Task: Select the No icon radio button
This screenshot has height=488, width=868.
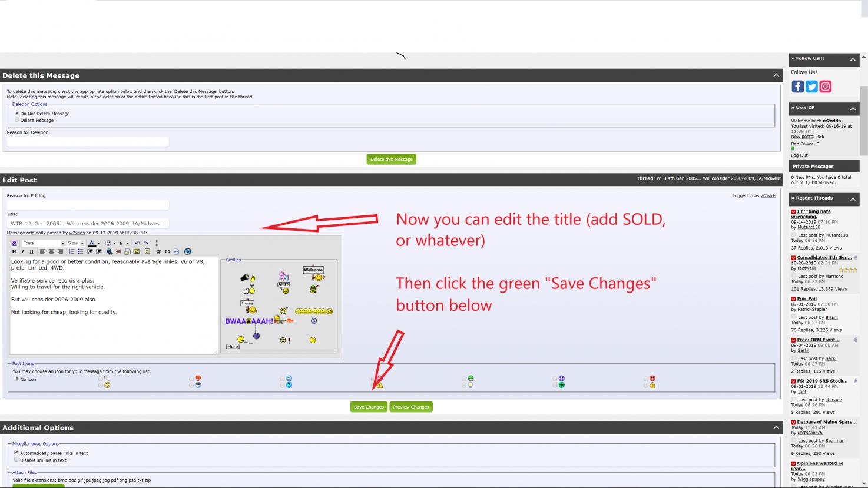Action: [17, 379]
